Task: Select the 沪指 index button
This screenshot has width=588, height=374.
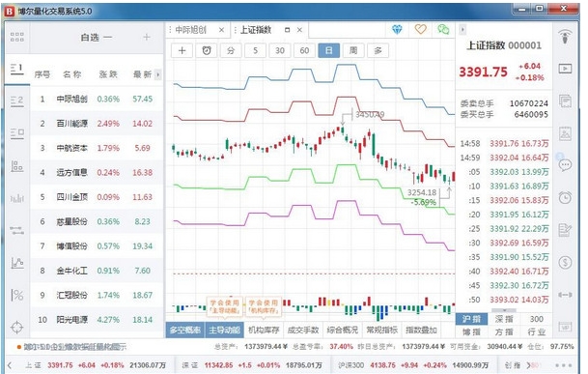Action: point(472,319)
